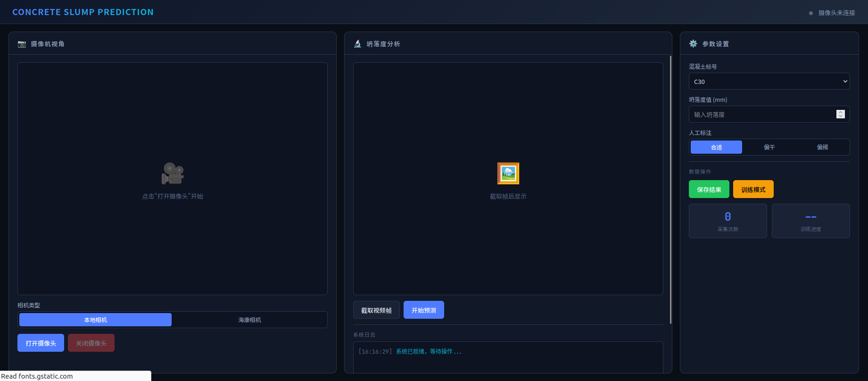Choose the 偏稀 manual label

tap(822, 147)
